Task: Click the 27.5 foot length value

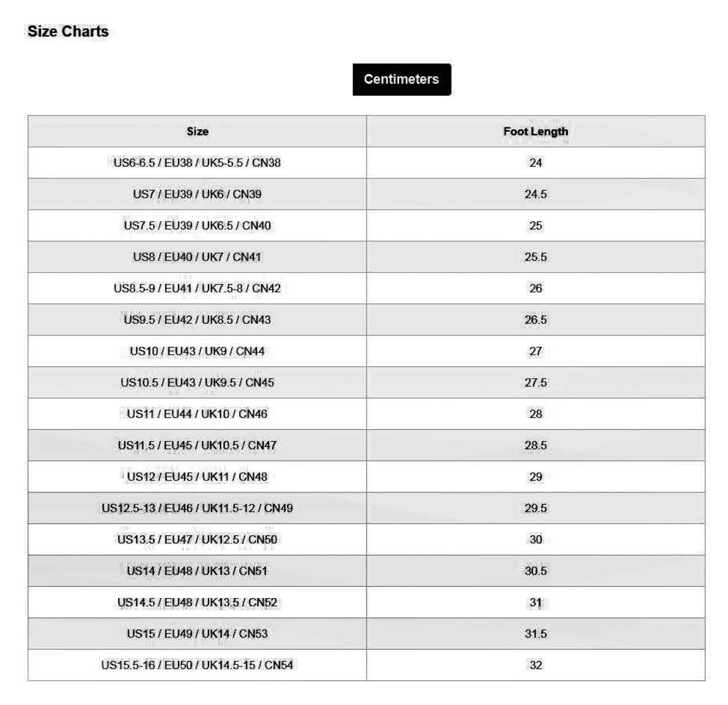Action: point(535,382)
